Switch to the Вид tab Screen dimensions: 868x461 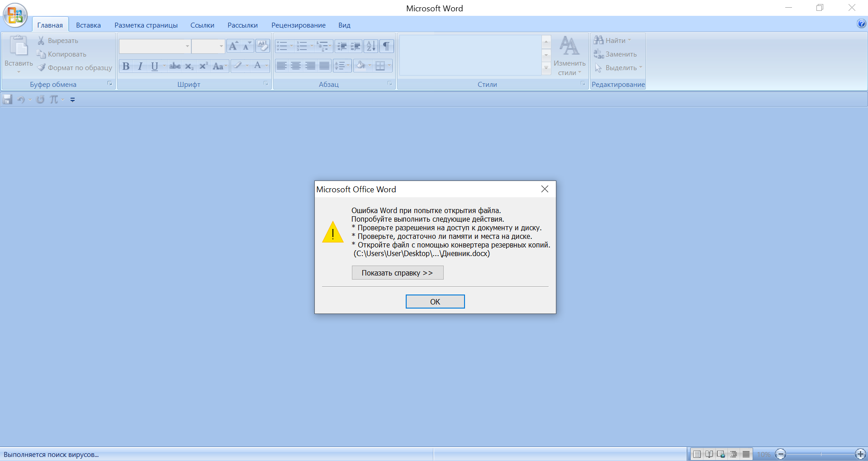coord(344,25)
